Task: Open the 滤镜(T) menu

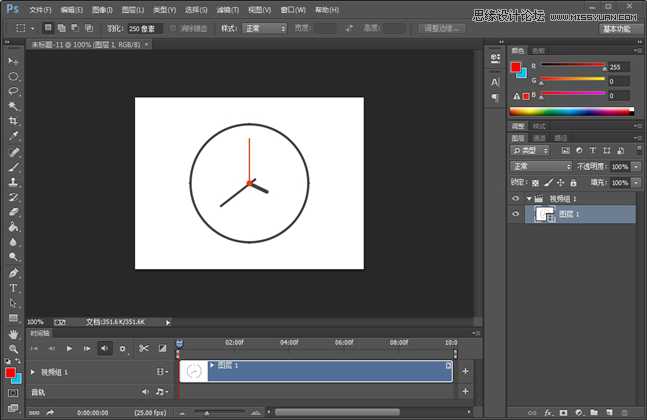Action: pos(228,10)
